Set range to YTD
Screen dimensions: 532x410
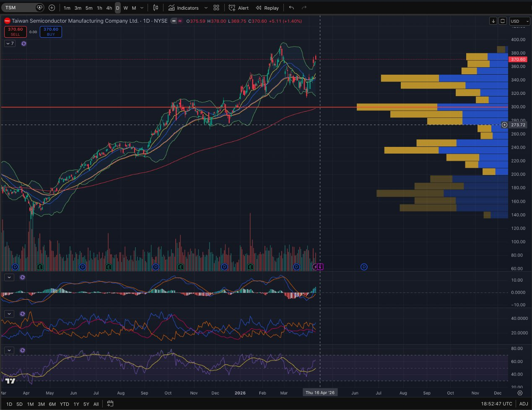(x=64, y=404)
